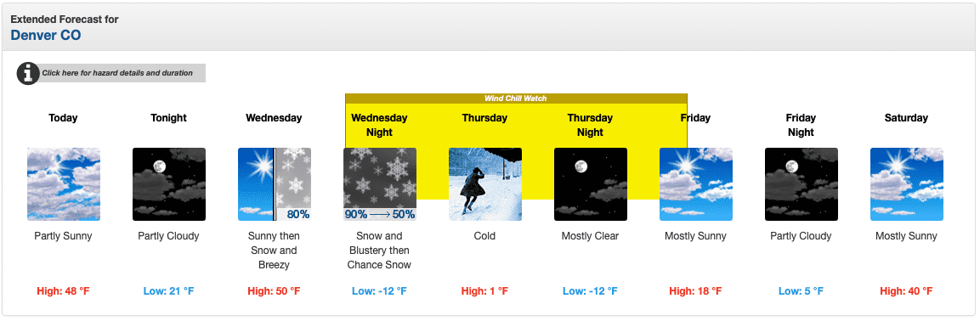Click the Wind Chill Watch banner
Image resolution: width=980 pixels, height=321 pixels.
point(516,99)
